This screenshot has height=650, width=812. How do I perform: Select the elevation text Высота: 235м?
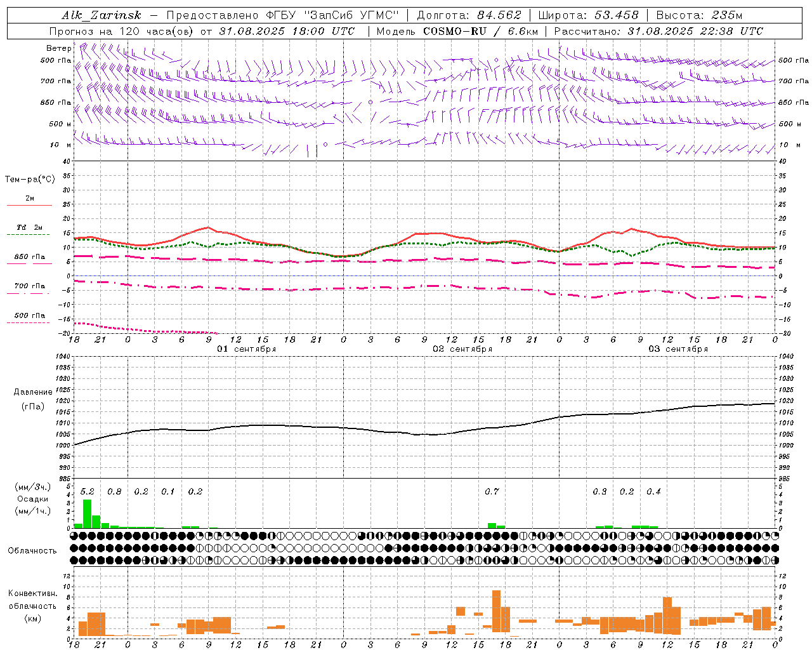(x=699, y=15)
